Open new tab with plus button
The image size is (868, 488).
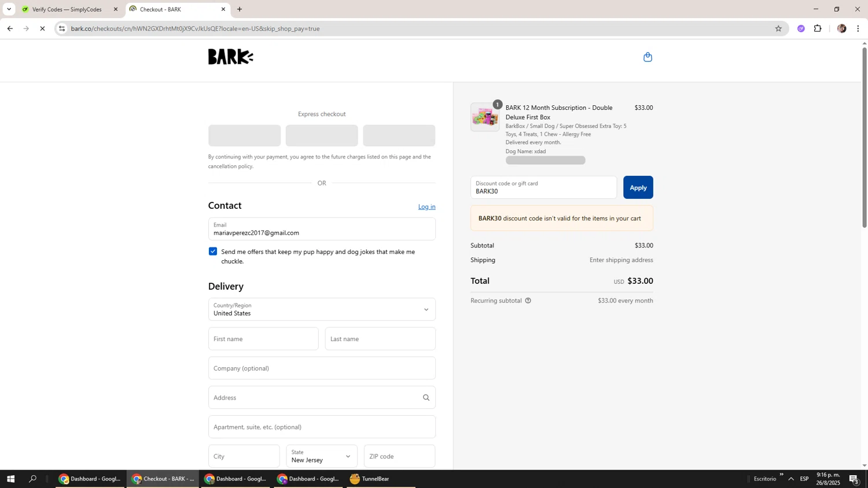(x=240, y=9)
